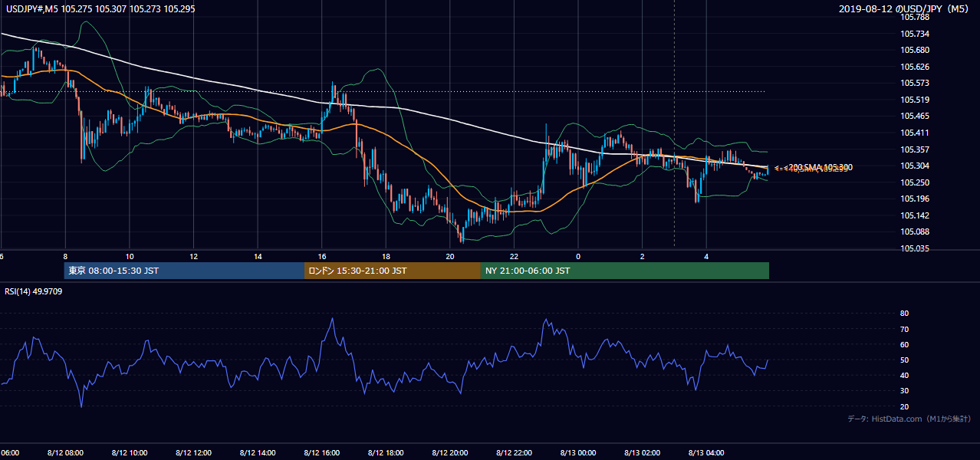Click the '2019-08-12 のUSD/JPY (M5)' heading
This screenshot has width=980, height=460.
pos(905,9)
